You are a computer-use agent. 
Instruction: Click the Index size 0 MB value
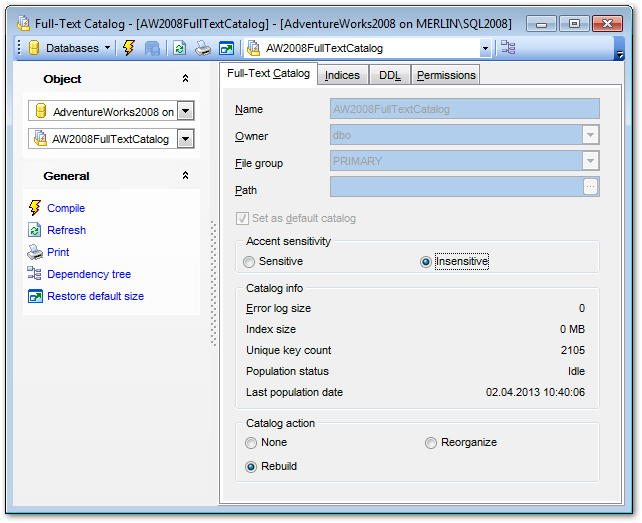tap(572, 329)
